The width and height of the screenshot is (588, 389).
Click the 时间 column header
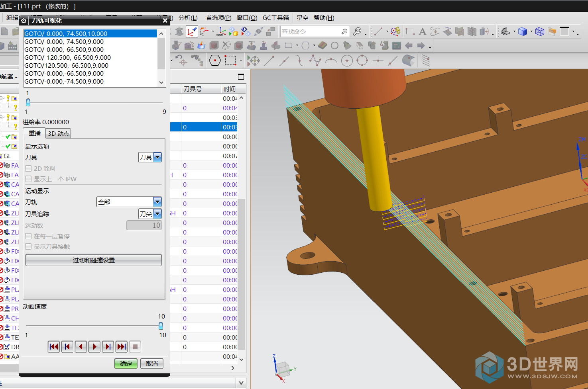(x=229, y=89)
